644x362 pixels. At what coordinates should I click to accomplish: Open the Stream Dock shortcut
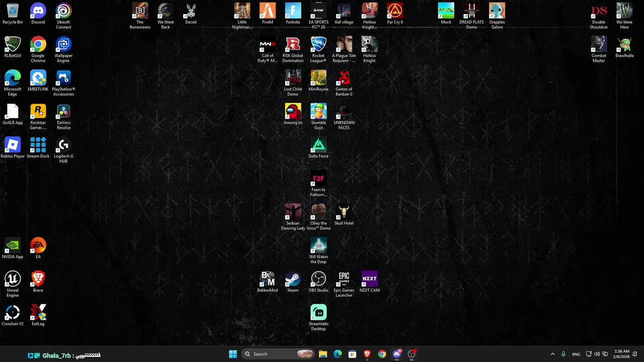point(38,148)
